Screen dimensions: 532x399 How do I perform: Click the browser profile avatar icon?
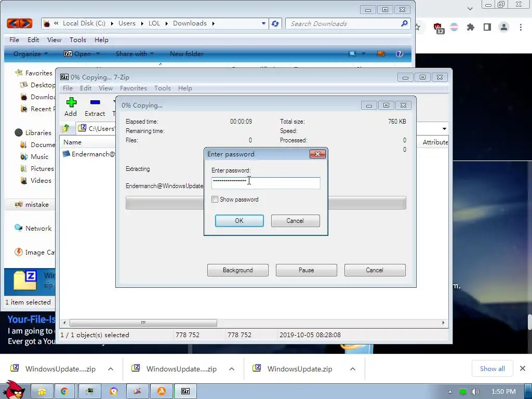(504, 27)
